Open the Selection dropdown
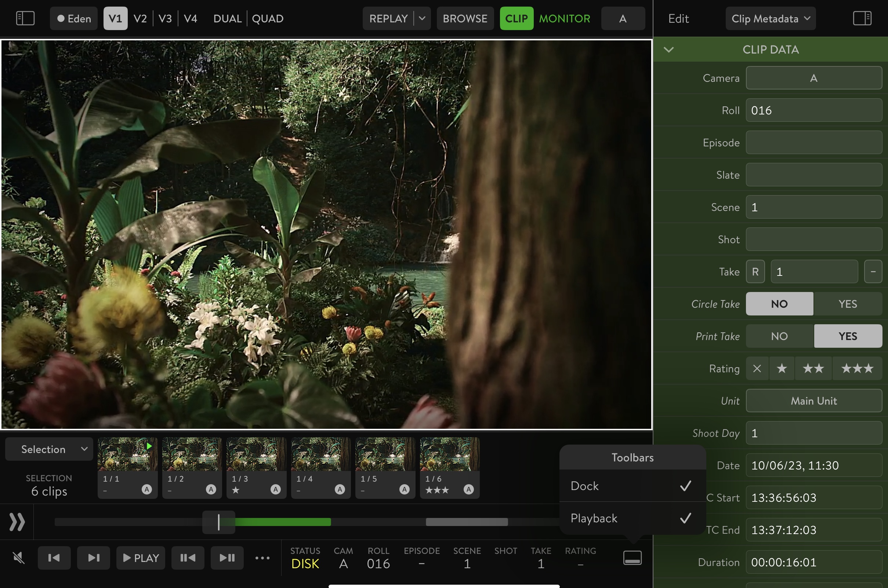 tap(49, 449)
